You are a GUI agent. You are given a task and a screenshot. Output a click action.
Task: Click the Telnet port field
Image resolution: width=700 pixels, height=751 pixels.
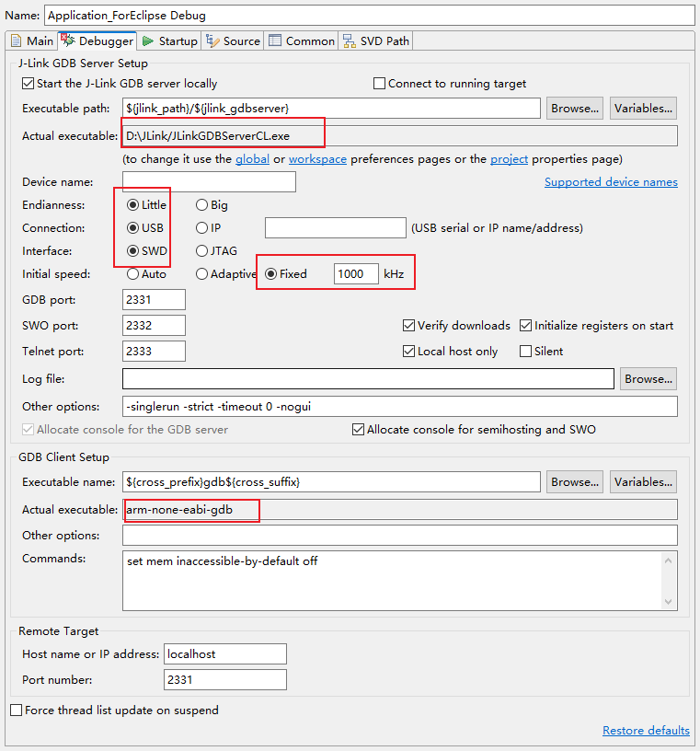(154, 352)
